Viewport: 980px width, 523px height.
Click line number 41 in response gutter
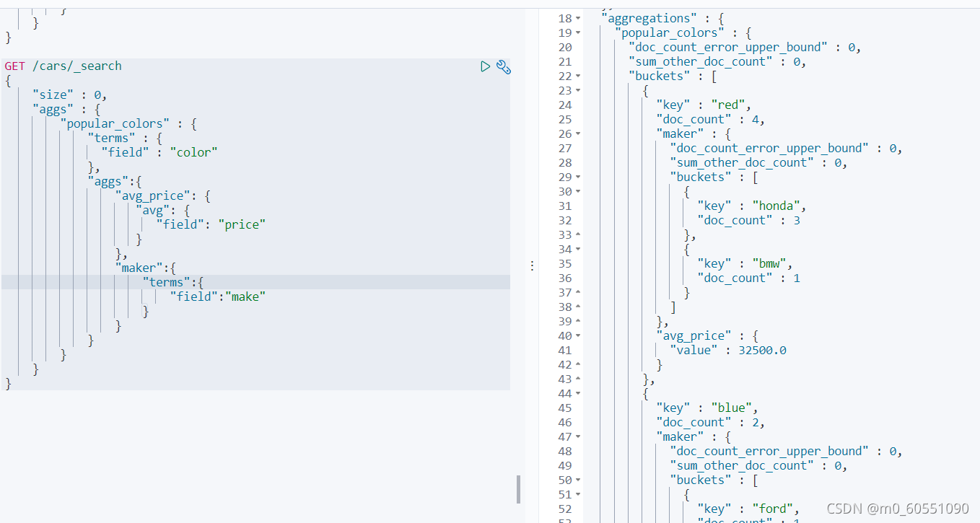pyautogui.click(x=564, y=350)
